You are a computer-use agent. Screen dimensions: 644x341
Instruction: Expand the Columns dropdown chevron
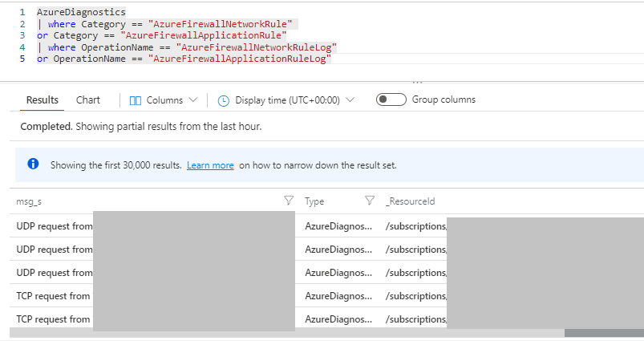point(192,100)
